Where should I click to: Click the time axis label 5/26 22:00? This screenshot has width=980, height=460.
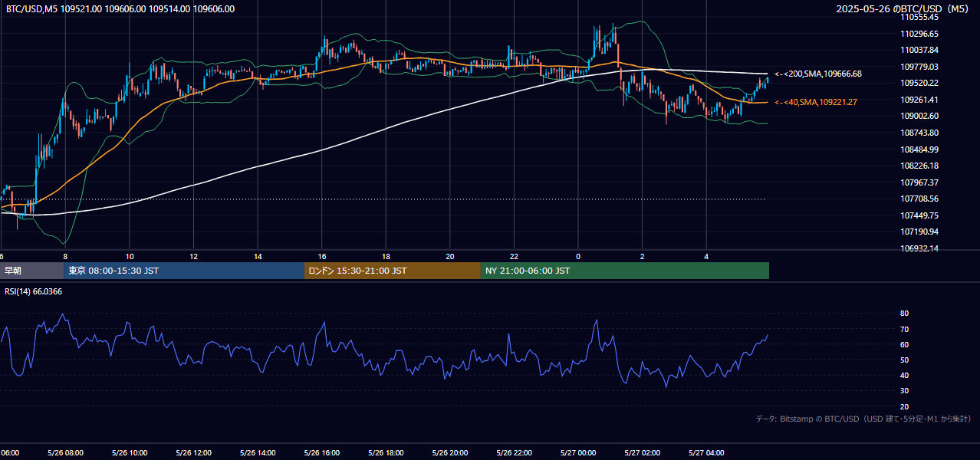pos(514,452)
